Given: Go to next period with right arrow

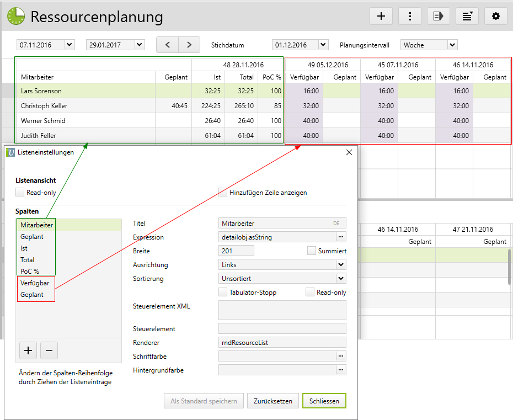Looking at the screenshot, I should [189, 45].
